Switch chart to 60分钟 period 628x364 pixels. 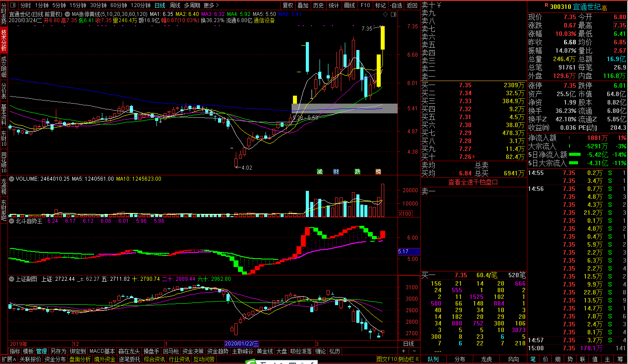(x=119, y=5)
